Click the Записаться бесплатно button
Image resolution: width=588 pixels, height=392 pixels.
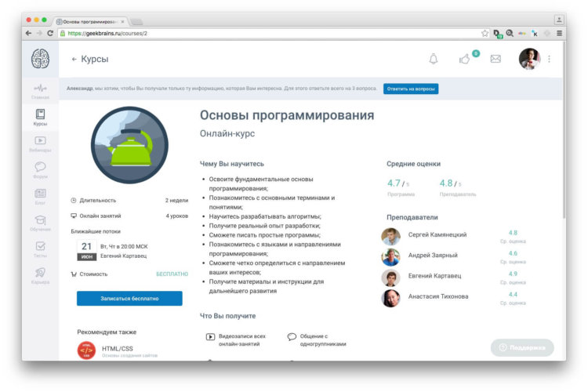(129, 299)
